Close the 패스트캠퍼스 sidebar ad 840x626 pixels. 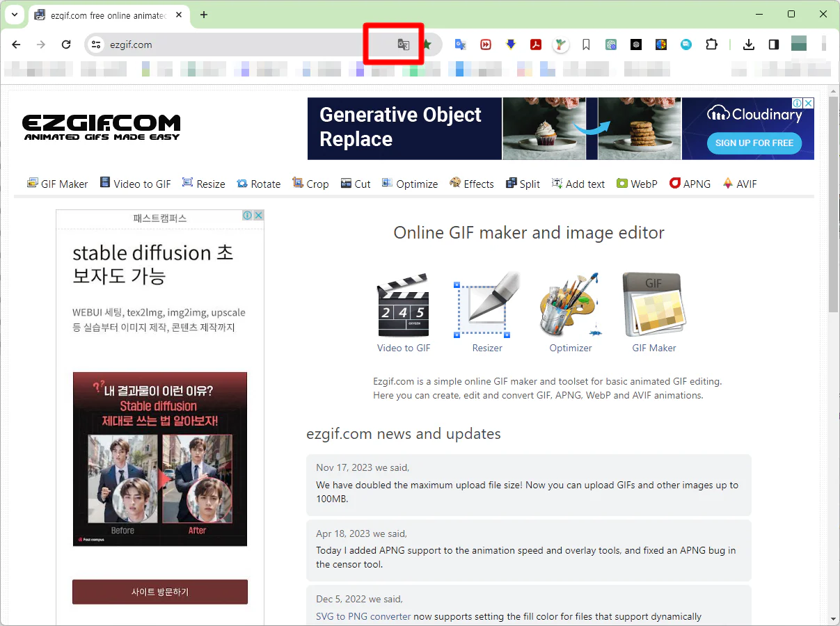point(258,216)
